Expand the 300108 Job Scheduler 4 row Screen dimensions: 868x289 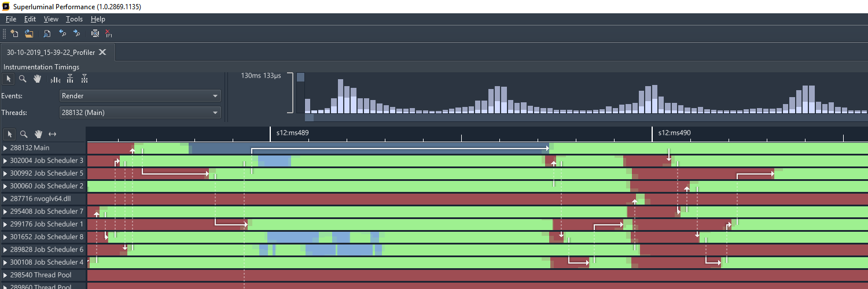coord(5,262)
